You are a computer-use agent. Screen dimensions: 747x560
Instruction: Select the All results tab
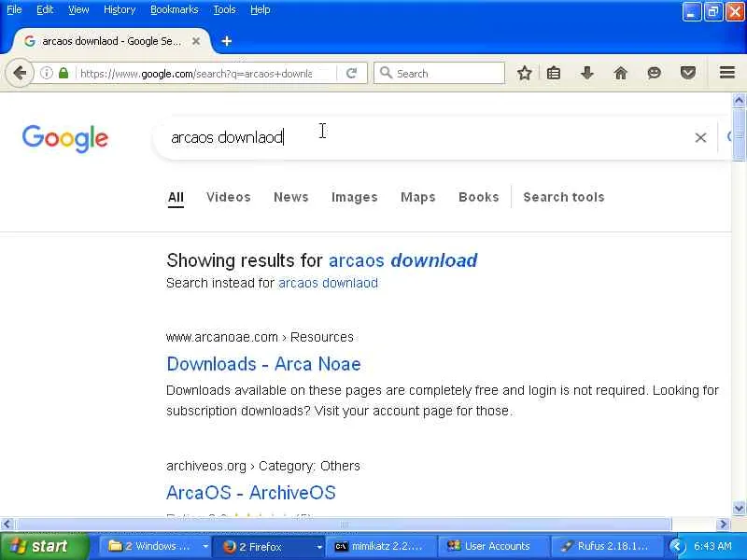pos(176,197)
